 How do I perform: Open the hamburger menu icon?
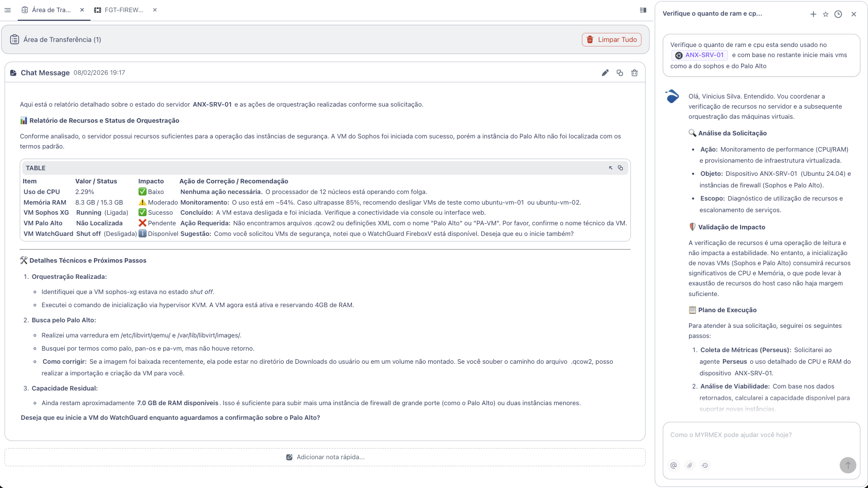8,10
